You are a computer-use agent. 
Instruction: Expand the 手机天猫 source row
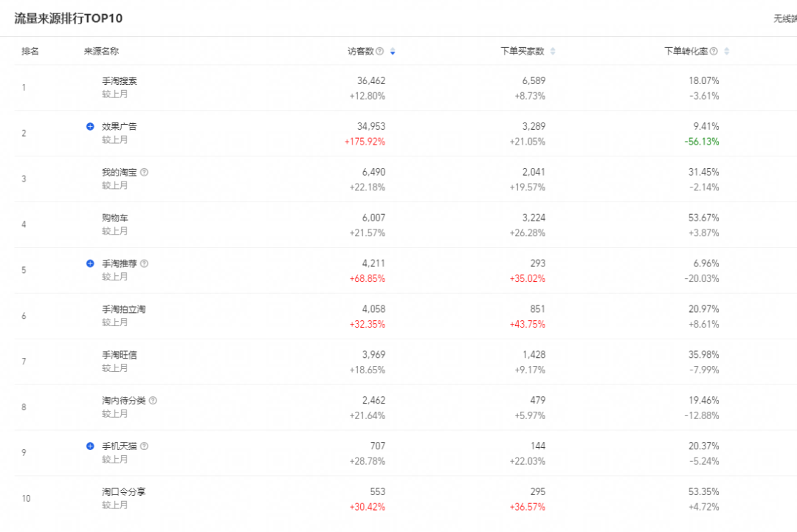coord(90,446)
